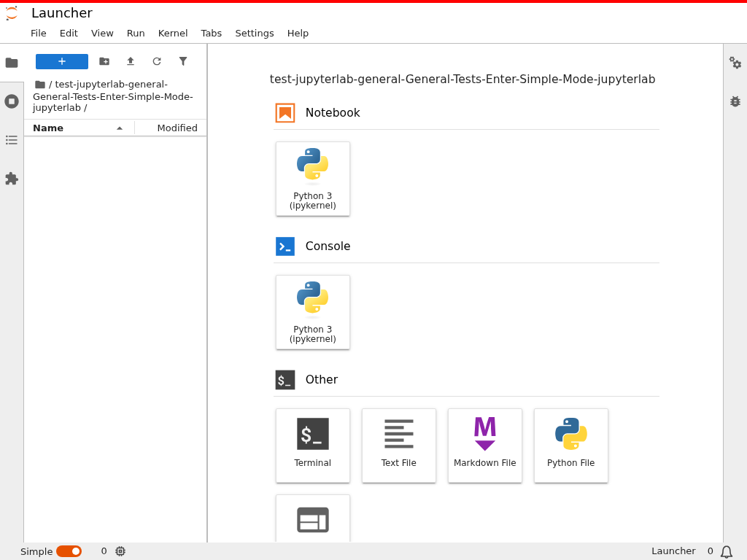Open the Property Inspector gears icon
The image size is (747, 560).
tap(735, 63)
